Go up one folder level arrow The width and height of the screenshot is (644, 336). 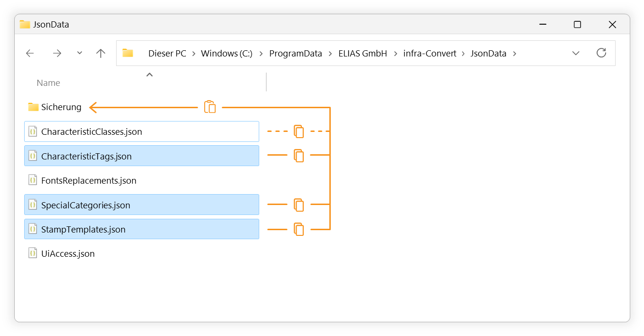point(100,53)
